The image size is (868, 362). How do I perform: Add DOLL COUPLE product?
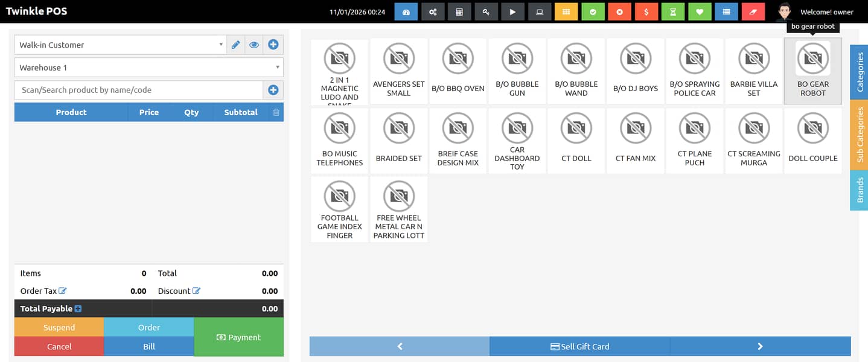tap(813, 141)
